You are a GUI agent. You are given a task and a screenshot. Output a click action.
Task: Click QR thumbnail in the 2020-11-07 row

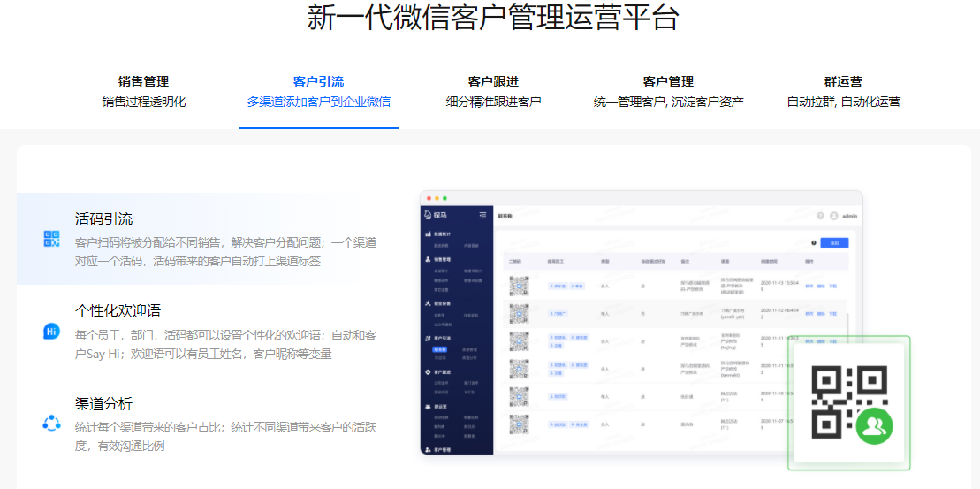tap(519, 424)
